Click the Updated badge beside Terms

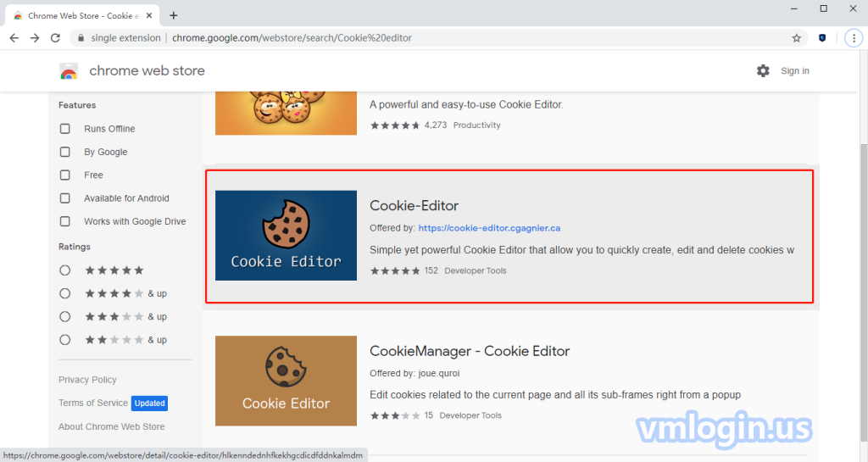pos(149,404)
